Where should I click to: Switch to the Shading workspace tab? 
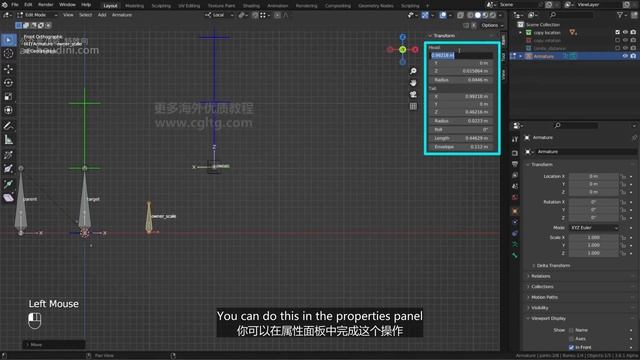pyautogui.click(x=251, y=6)
